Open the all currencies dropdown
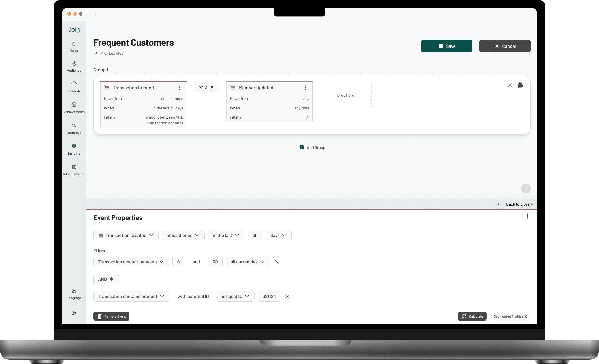Image resolution: width=599 pixels, height=364 pixels. (x=248, y=262)
